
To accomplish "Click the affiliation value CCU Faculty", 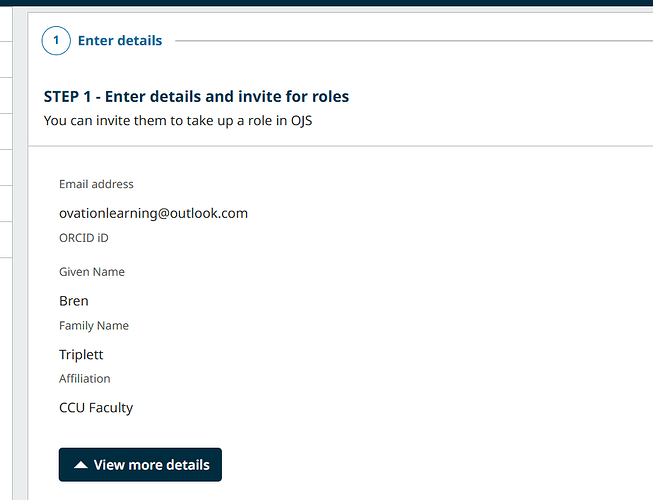I will click(96, 408).
